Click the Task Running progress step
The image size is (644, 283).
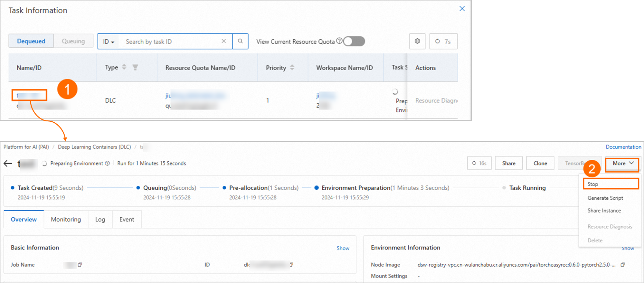pos(527,188)
